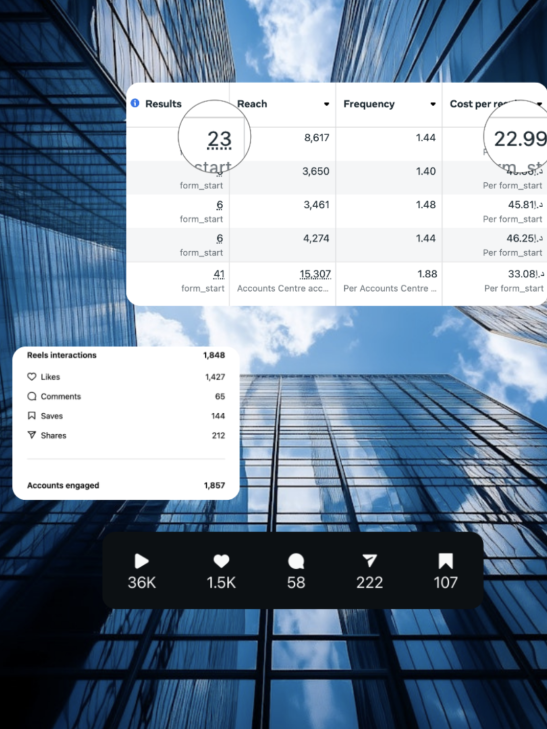Image resolution: width=547 pixels, height=729 pixels.
Task: Click the Results column header
Action: click(163, 104)
